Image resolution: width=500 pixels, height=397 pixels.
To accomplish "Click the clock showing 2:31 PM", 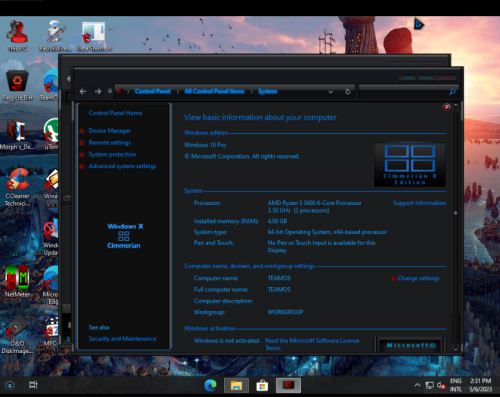I will pyautogui.click(x=481, y=385).
